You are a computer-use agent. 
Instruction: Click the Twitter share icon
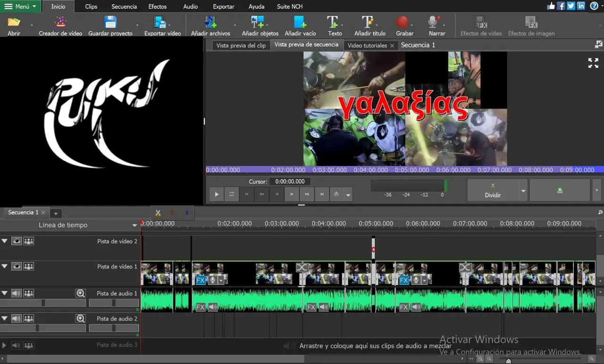click(571, 6)
